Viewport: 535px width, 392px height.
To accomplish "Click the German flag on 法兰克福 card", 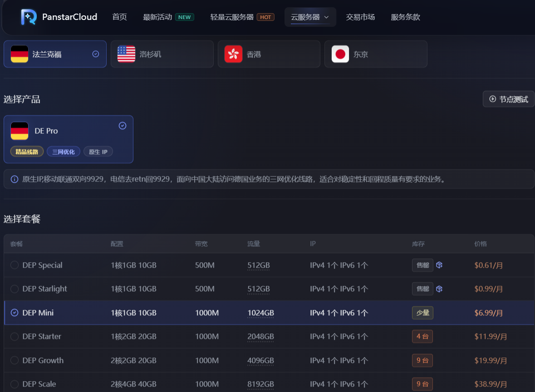I will (x=20, y=54).
